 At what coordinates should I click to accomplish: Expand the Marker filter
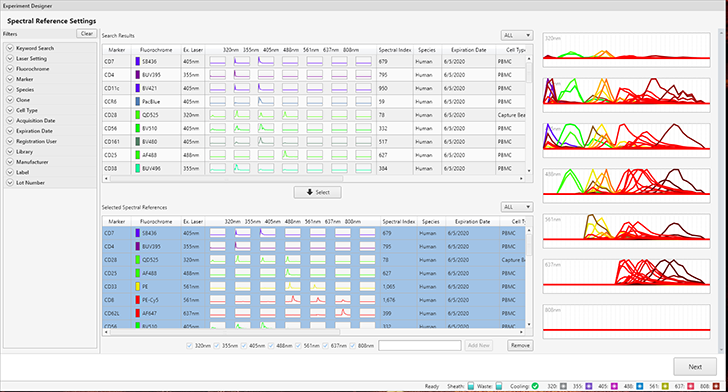coord(10,79)
